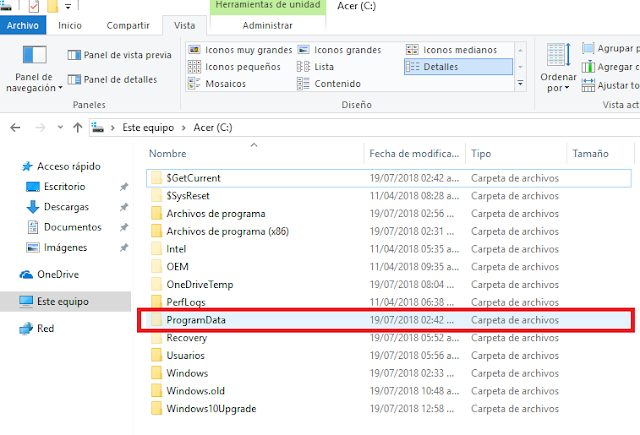Click the pin icon beside Imágenes

point(124,248)
